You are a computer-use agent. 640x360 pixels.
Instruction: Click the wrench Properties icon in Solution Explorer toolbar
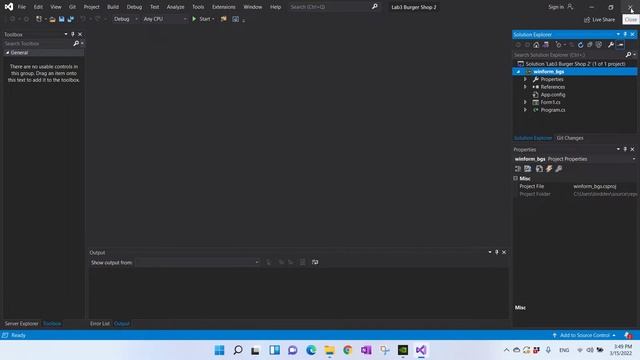611,45
